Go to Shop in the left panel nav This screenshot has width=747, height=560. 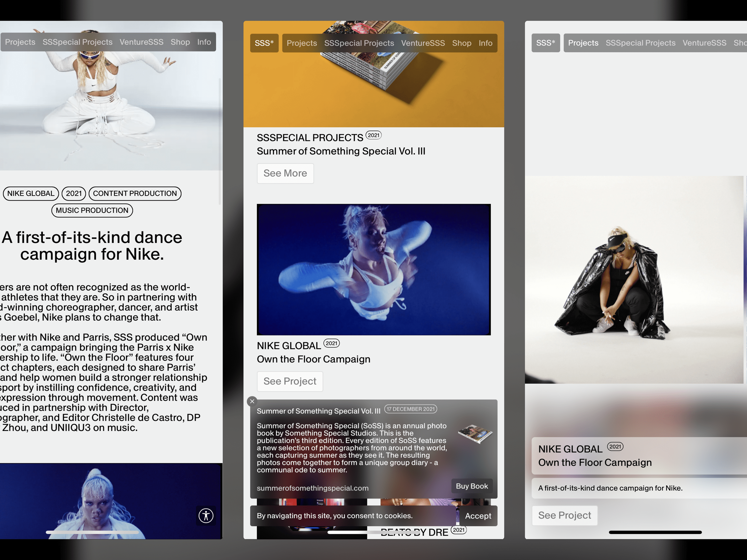(180, 42)
